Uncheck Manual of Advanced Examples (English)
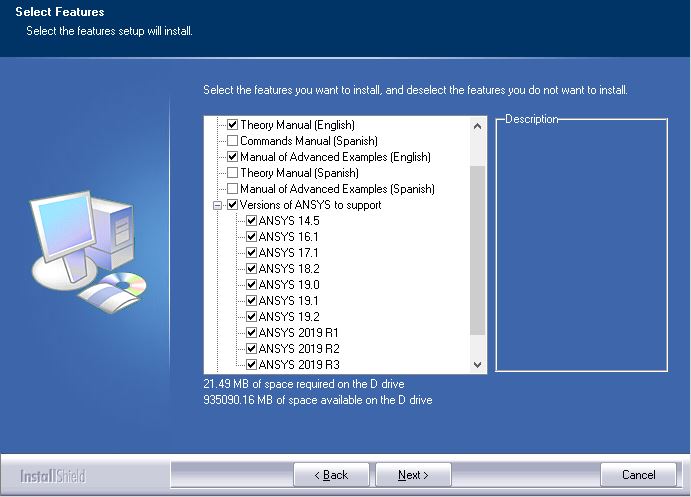This screenshot has height=497, width=691. tap(233, 157)
